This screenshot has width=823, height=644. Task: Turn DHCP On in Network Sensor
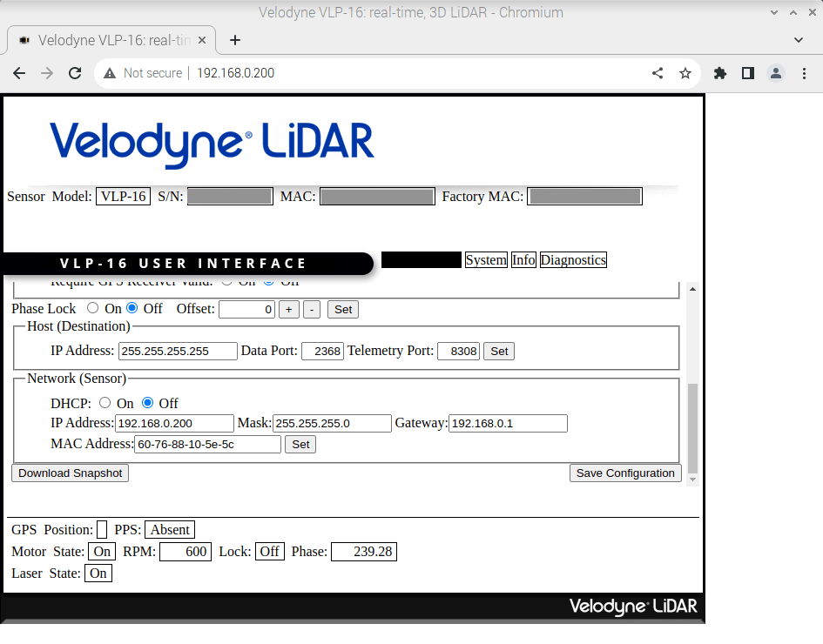104,403
